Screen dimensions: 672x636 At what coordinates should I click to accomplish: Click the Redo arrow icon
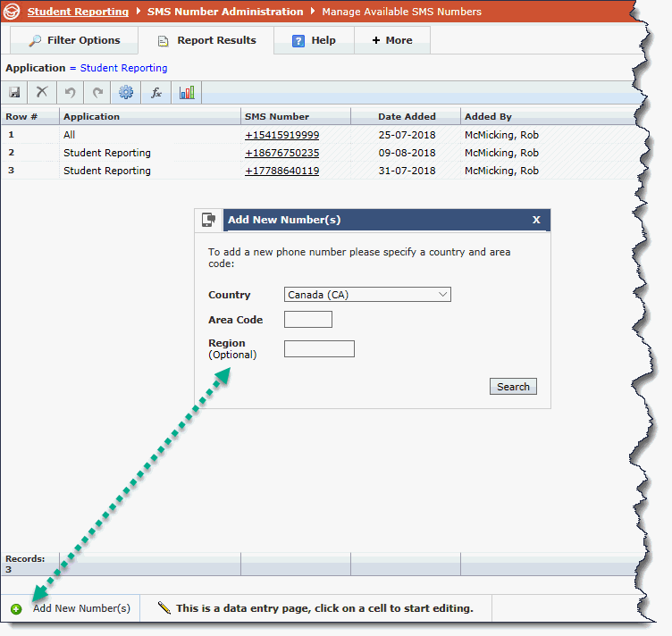pos(98,92)
